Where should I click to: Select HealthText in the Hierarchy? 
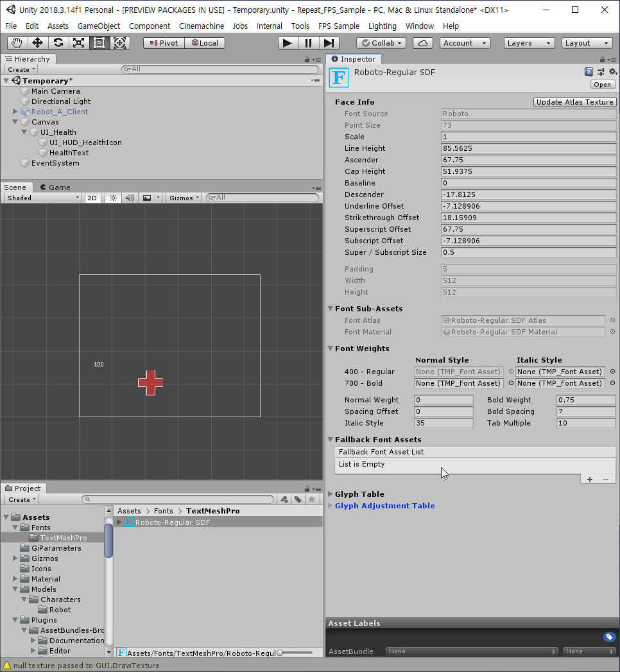[69, 153]
